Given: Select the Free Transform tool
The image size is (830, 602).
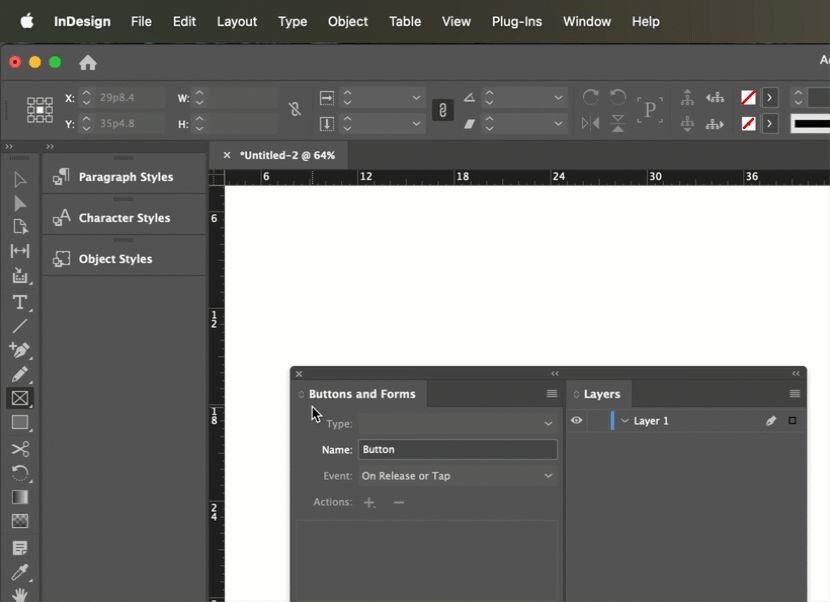Looking at the screenshot, I should pyautogui.click(x=20, y=473).
